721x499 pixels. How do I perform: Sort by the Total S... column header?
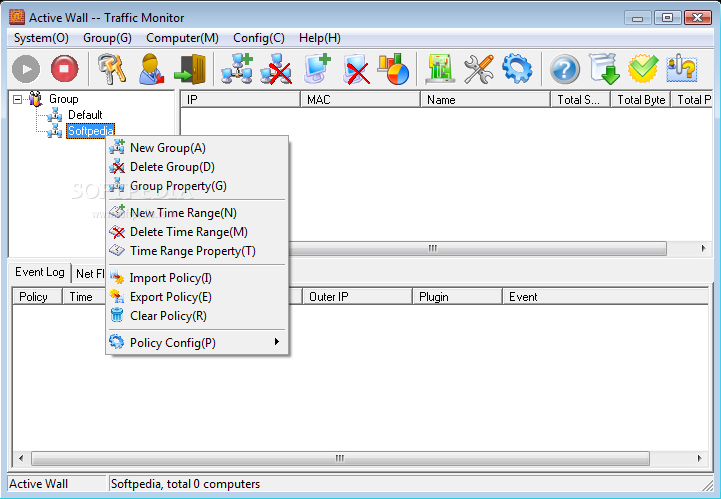[x=580, y=100]
